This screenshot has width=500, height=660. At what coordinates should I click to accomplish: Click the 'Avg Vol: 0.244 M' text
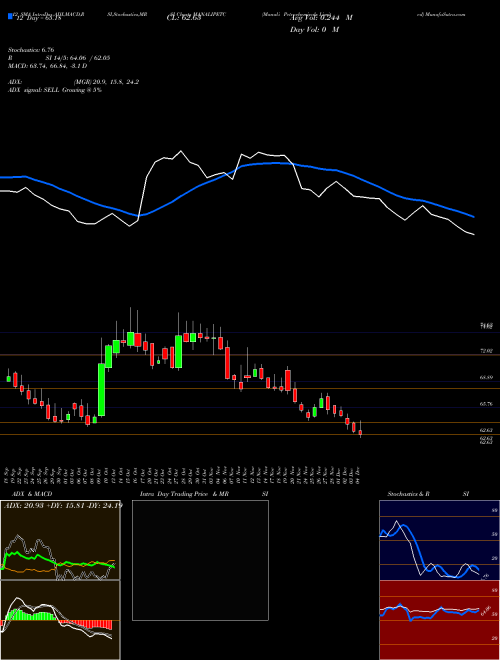click(x=320, y=18)
